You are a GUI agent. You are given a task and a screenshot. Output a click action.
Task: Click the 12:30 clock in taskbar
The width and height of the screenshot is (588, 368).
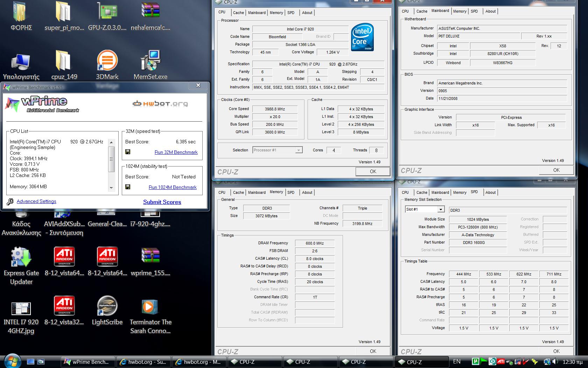(x=573, y=362)
